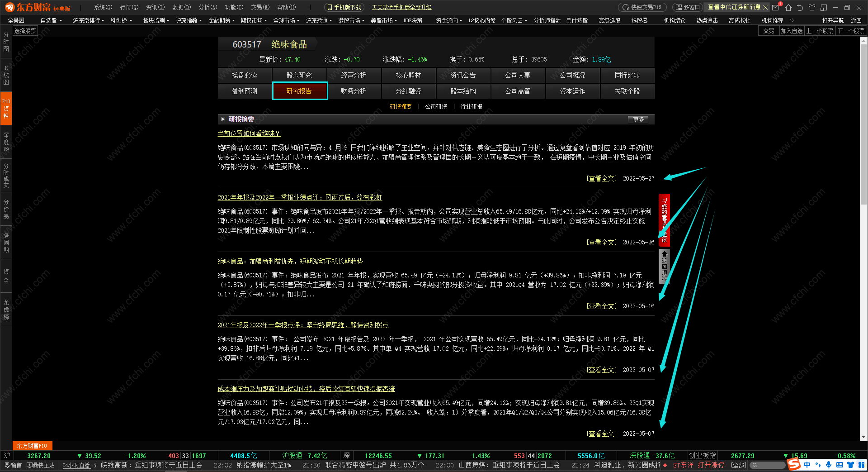The height and width of the screenshot is (472, 868).
Task: Open Sogou soft keyboard icon
Action: pyautogui.click(x=840, y=465)
